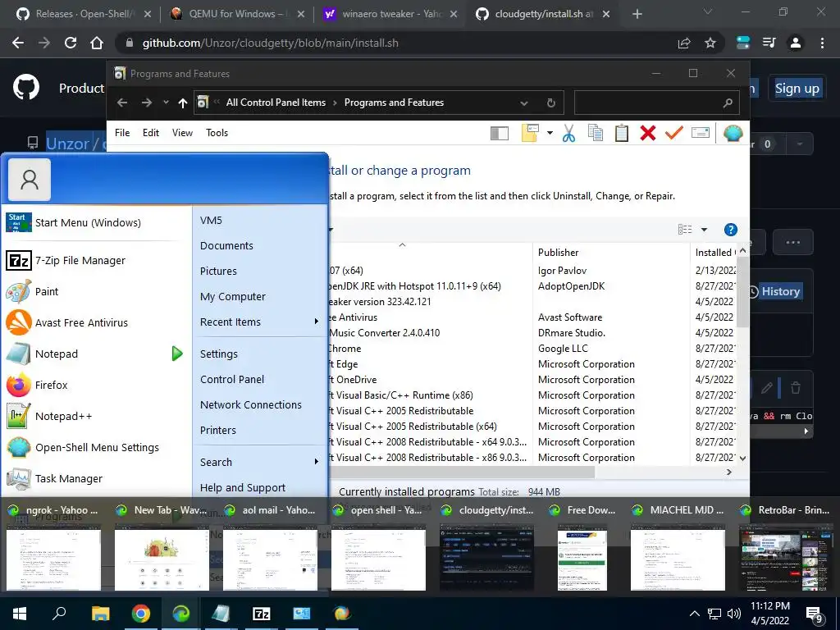840x630 pixels.
Task: Open Chrome three-dot menu
Action: 822,43
